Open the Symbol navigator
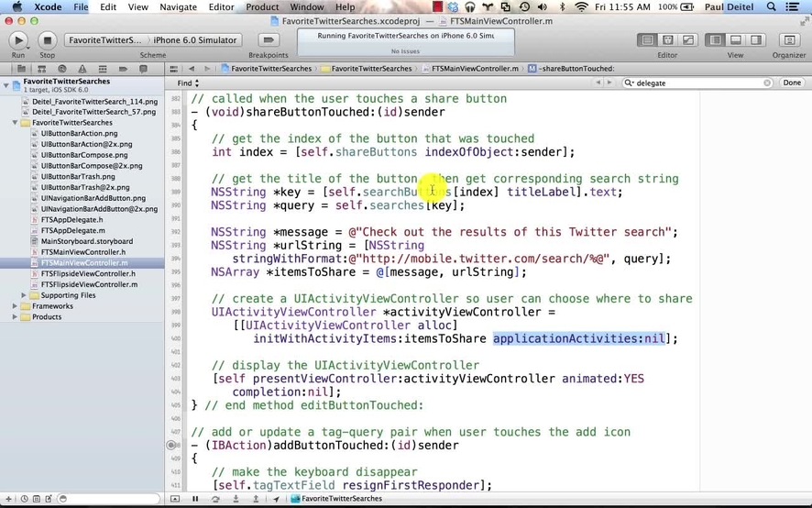Image resolution: width=812 pixels, height=508 pixels. tap(41, 69)
